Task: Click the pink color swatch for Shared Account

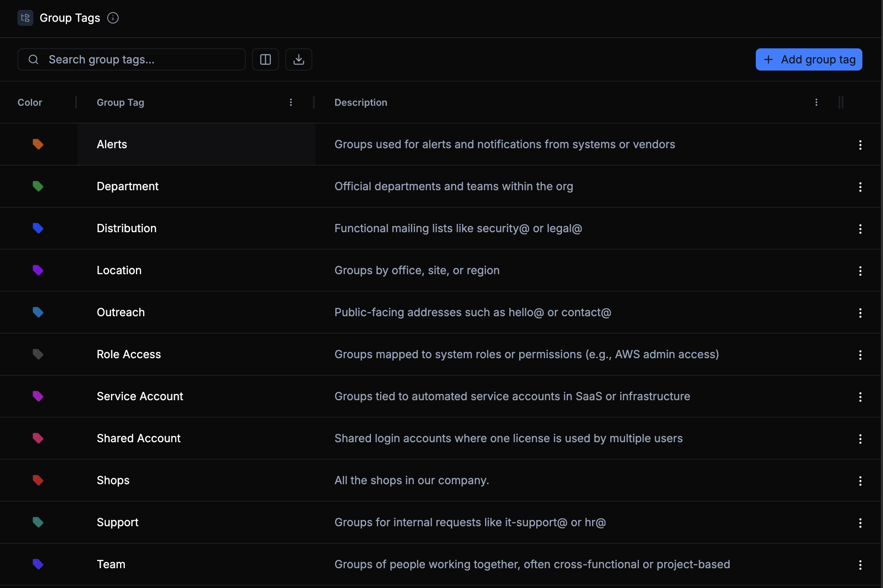Action: pyautogui.click(x=38, y=438)
